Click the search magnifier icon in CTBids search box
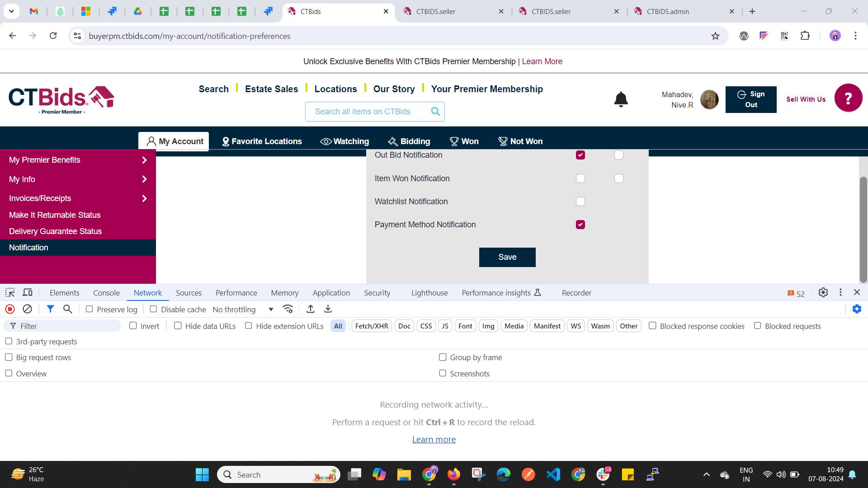The width and height of the screenshot is (868, 488). [x=435, y=111]
